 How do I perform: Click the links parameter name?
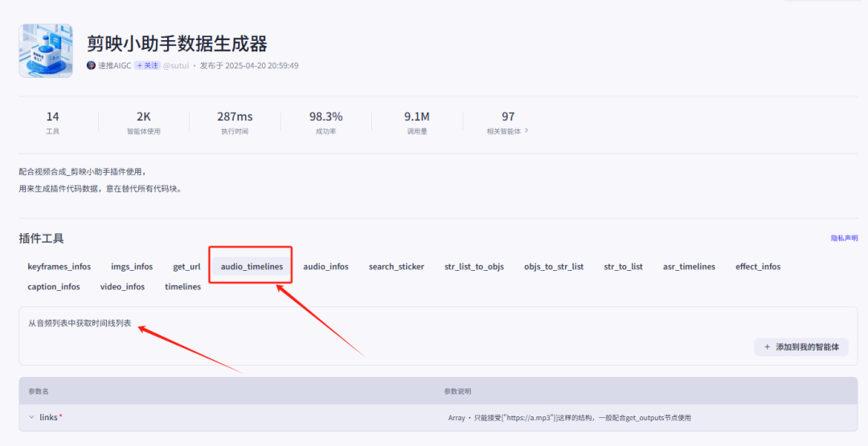tap(49, 417)
